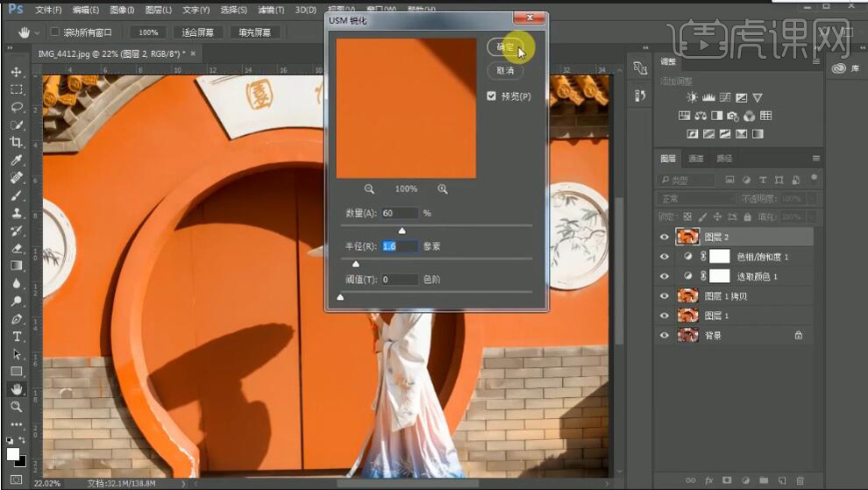Viewport: 868px width, 490px height.
Task: Click the 确定 button in USM dialog
Action: tap(506, 46)
